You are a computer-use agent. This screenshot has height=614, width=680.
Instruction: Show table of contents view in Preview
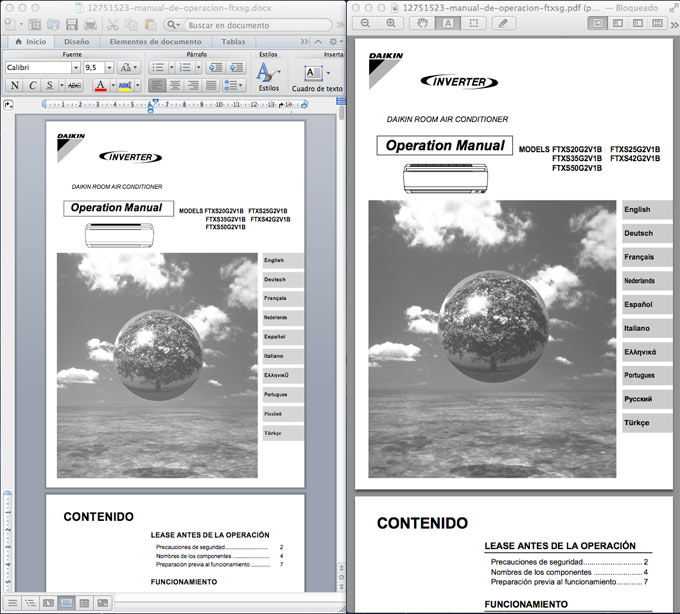(x=638, y=23)
